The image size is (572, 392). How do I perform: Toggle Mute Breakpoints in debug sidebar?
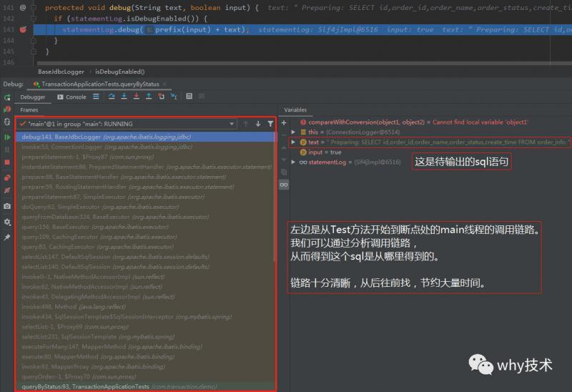[7, 191]
